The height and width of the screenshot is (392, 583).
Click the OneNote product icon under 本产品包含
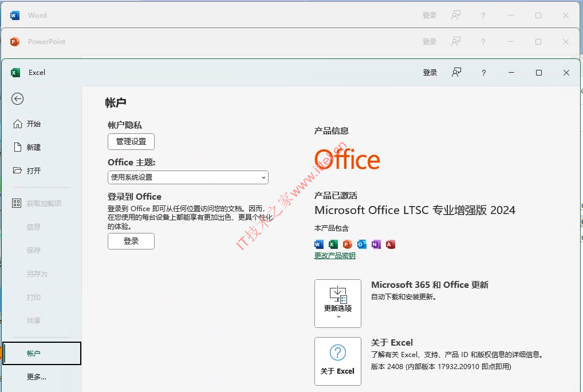click(376, 244)
